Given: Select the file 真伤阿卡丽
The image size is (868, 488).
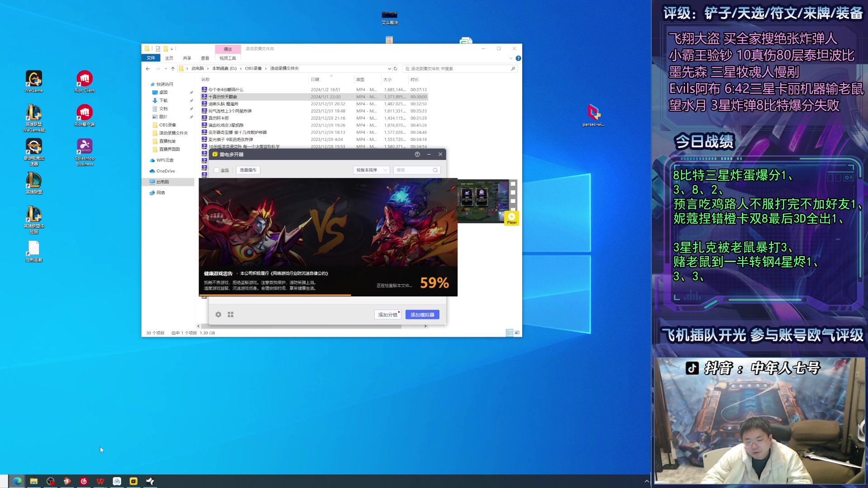Looking at the screenshot, I should point(218,118).
